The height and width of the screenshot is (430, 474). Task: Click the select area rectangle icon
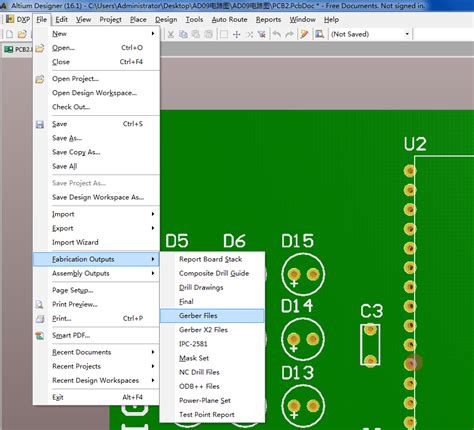[224, 34]
